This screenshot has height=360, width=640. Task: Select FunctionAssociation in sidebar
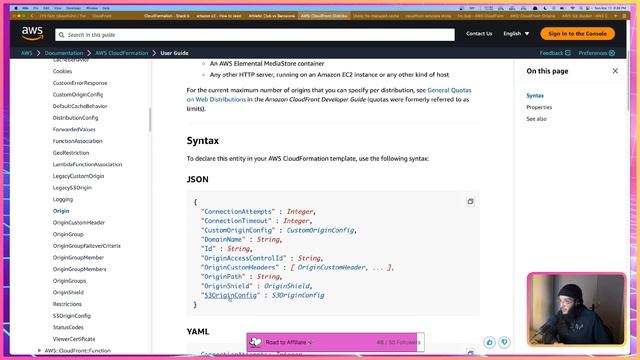click(x=78, y=141)
